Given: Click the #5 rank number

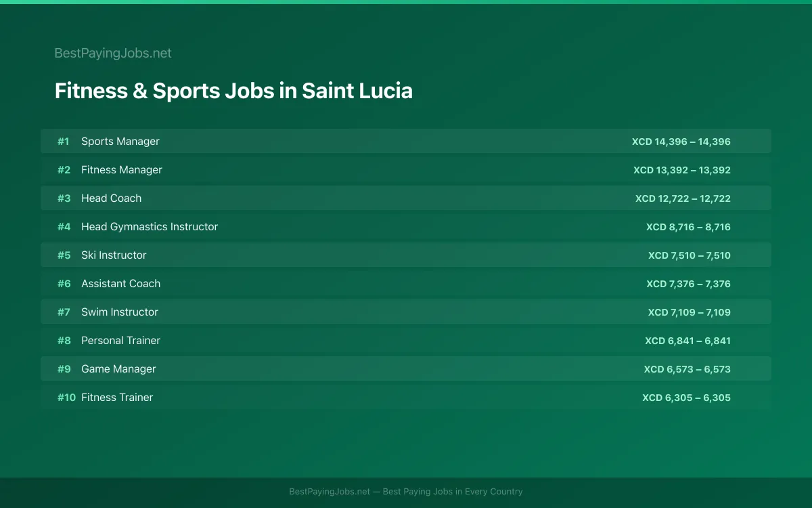Looking at the screenshot, I should pyautogui.click(x=64, y=255).
